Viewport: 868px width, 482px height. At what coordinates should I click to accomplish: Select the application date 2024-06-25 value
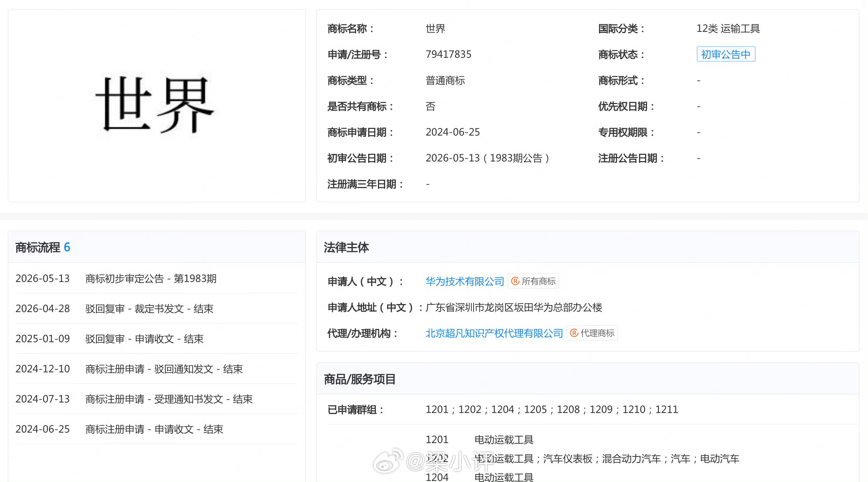click(x=453, y=132)
